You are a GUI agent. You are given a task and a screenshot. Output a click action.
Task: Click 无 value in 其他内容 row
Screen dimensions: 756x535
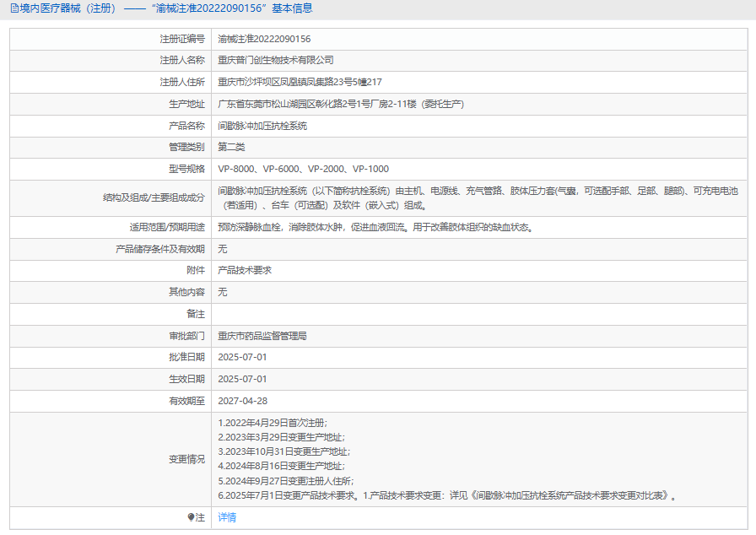222,292
